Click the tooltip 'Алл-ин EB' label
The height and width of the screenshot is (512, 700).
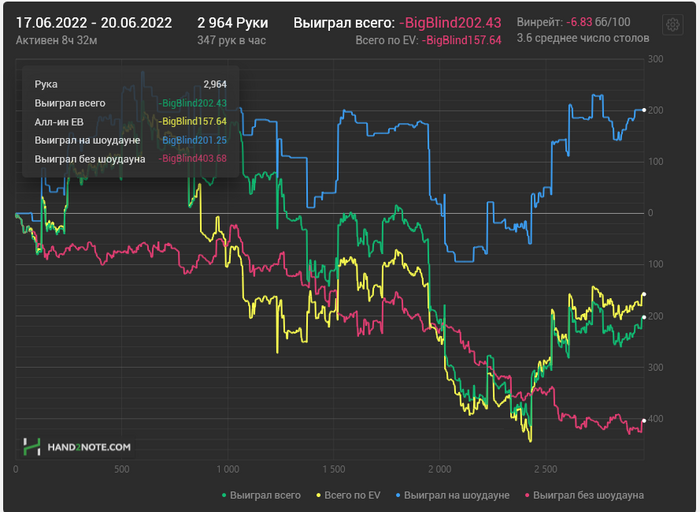(x=59, y=122)
